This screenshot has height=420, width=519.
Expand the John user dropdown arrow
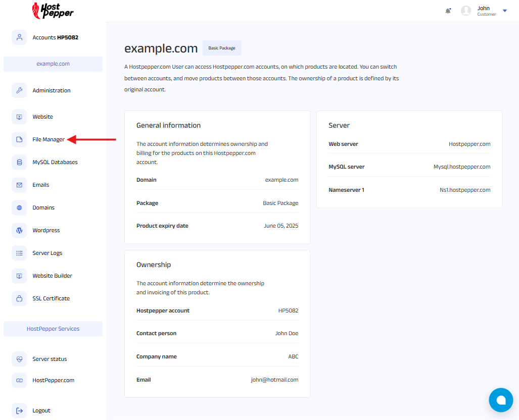(504, 11)
